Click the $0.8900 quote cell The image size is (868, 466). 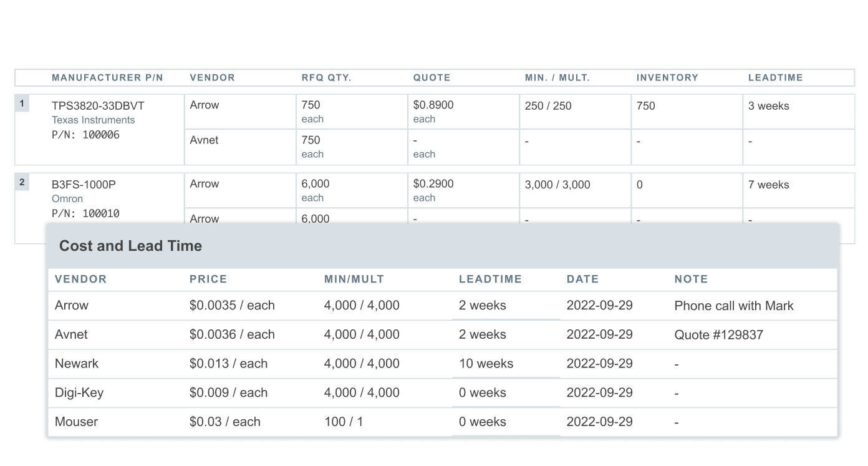click(463, 112)
